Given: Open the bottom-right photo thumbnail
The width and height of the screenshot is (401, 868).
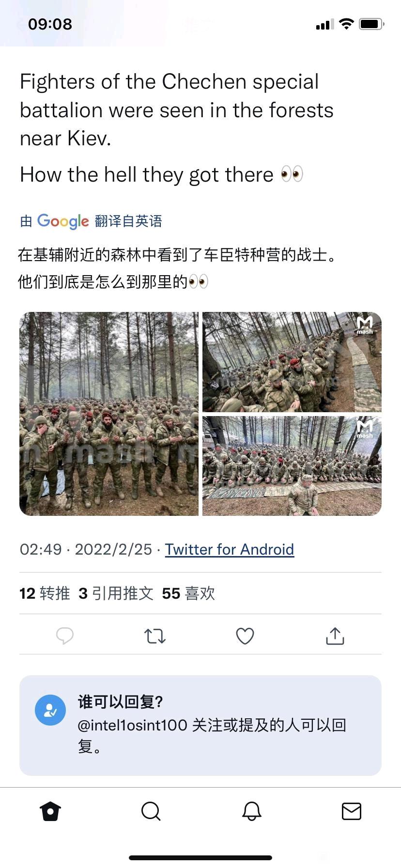Looking at the screenshot, I should [x=292, y=466].
